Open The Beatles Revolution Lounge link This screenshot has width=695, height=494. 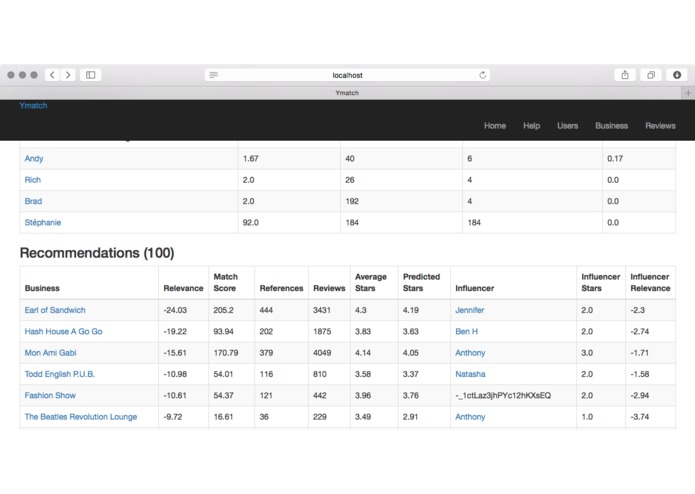tap(81, 416)
